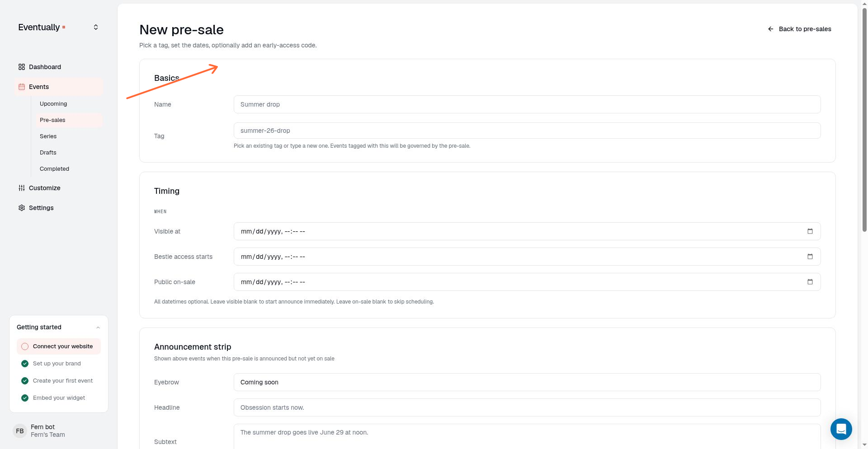Open Drafts under Events
Screen dimensions: 868x449
pos(69,153)
